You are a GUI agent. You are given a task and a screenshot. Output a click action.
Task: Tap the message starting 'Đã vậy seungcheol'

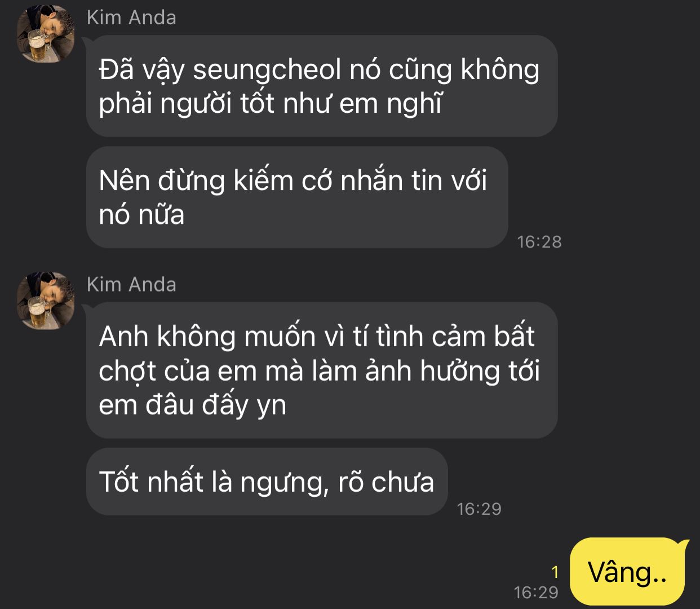pyautogui.click(x=322, y=86)
